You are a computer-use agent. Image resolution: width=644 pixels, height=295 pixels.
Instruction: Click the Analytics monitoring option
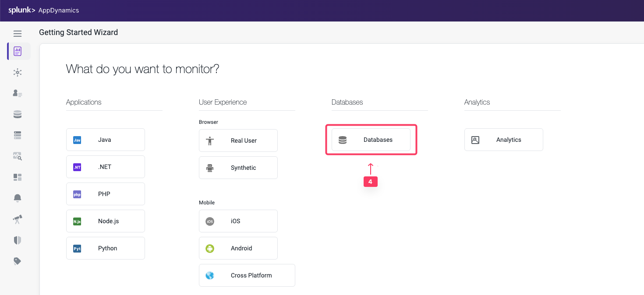(504, 140)
